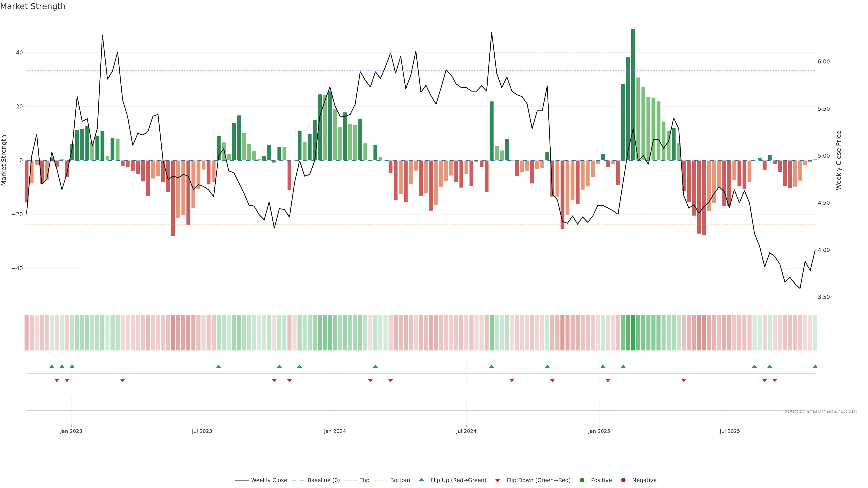This screenshot has width=868, height=488.
Task: Click green Flip Up legend triangle
Action: (421, 480)
